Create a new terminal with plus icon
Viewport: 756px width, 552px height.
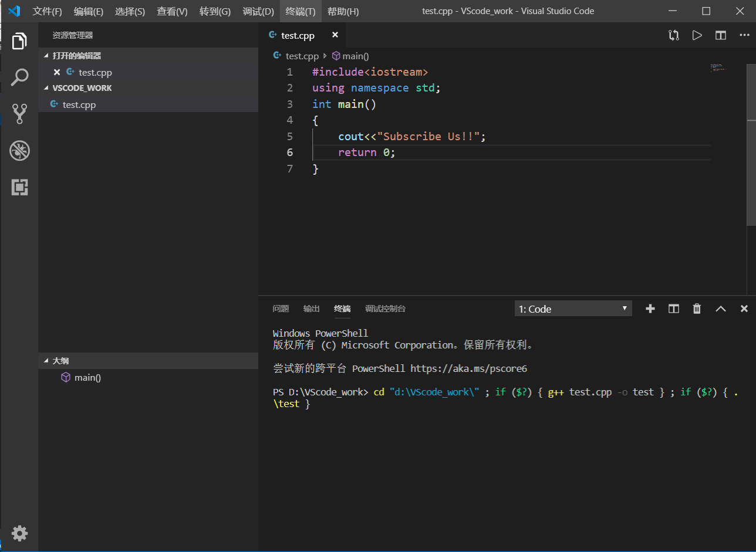(x=650, y=309)
